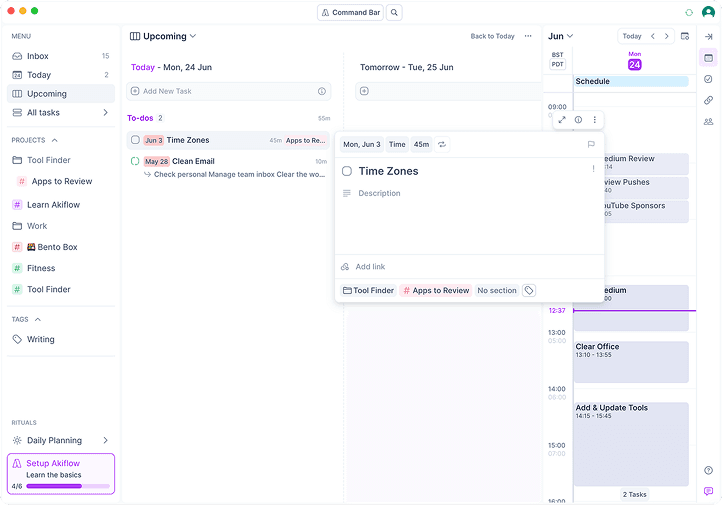Image resolution: width=722 pixels, height=505 pixels.
Task: Click Mon, Jun 3 date chip
Action: (361, 145)
